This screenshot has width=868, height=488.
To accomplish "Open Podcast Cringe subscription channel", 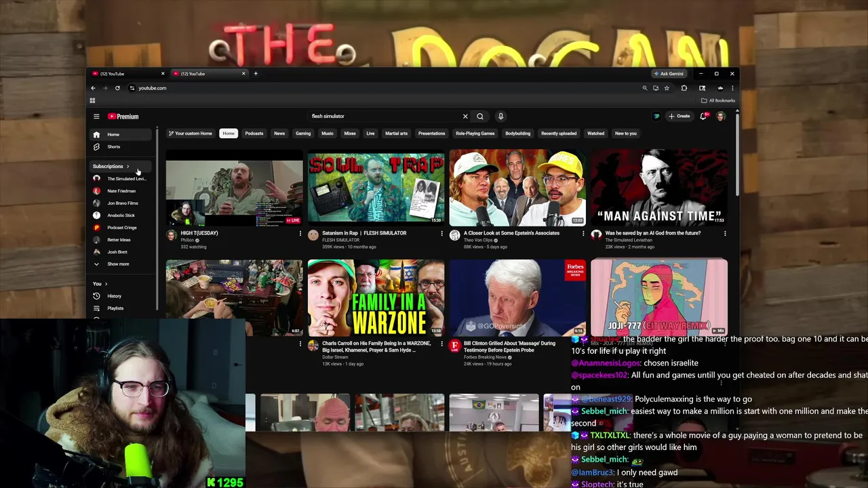I will tap(121, 228).
